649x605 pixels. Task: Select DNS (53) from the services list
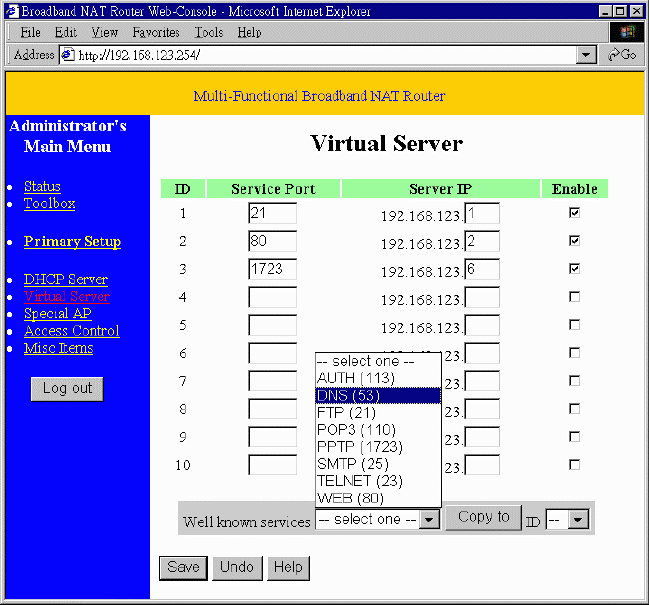[x=377, y=395]
